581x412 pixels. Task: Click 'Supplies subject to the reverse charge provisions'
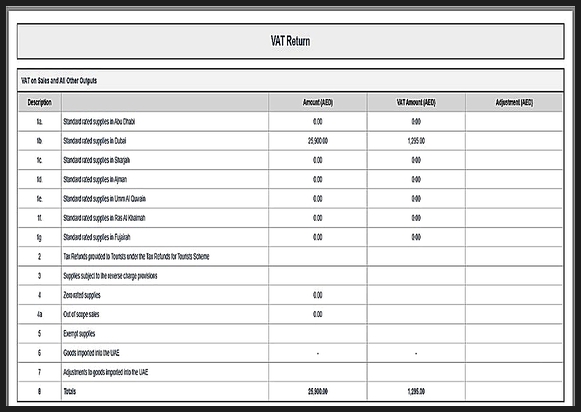point(110,276)
